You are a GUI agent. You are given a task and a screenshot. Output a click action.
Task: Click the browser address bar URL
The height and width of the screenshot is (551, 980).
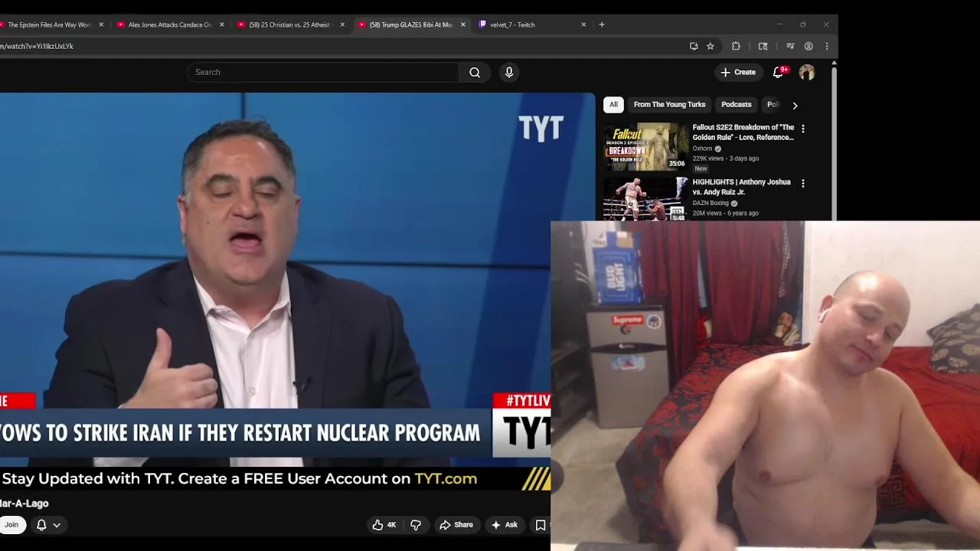pyautogui.click(x=37, y=46)
